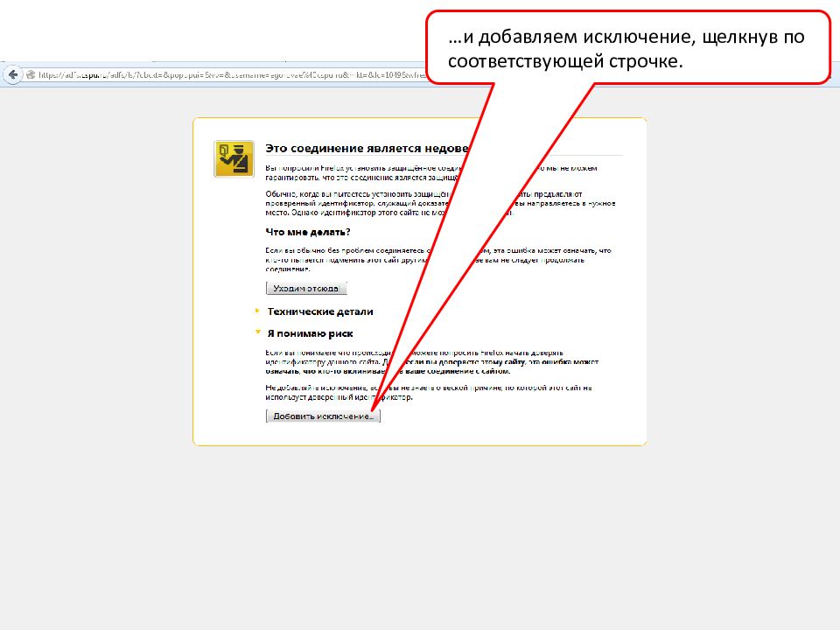This screenshot has height=630, width=840.
Task: Expand section via "Технические детали" triangle arrow
Action: tap(257, 311)
